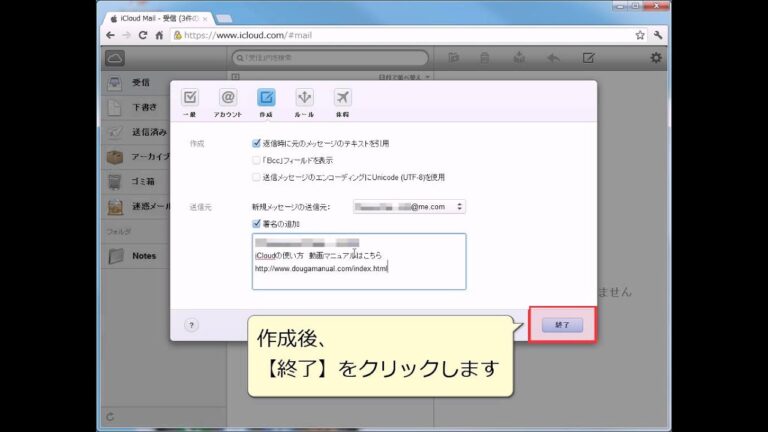Open the ゴミ箱 (Trash) mailbox
The height and width of the screenshot is (432, 768).
click(x=136, y=182)
